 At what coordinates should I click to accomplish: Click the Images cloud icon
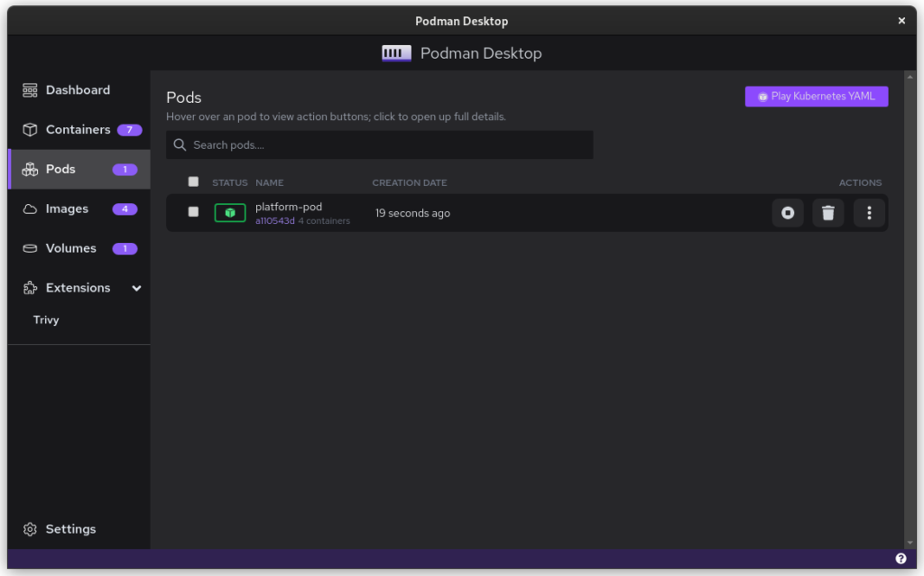pos(30,209)
